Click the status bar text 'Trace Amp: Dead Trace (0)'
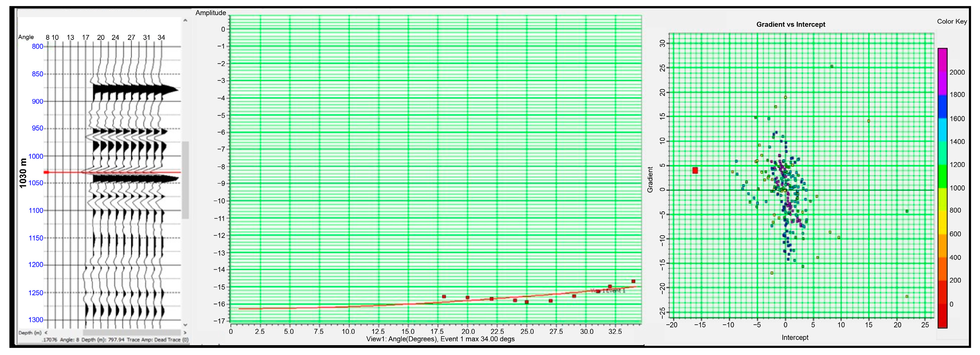 (158, 340)
